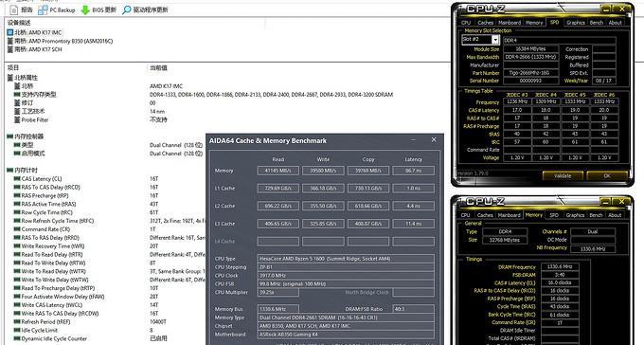
Task: Click the icon beside Probe Filter row
Action: (17, 119)
